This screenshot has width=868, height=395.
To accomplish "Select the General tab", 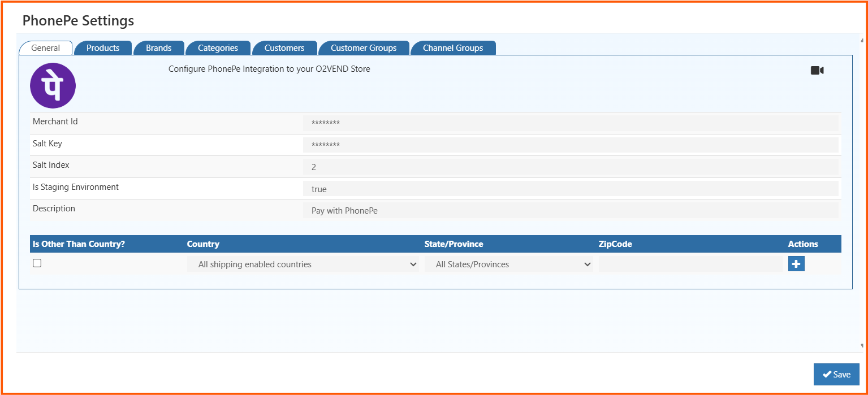I will pyautogui.click(x=45, y=48).
